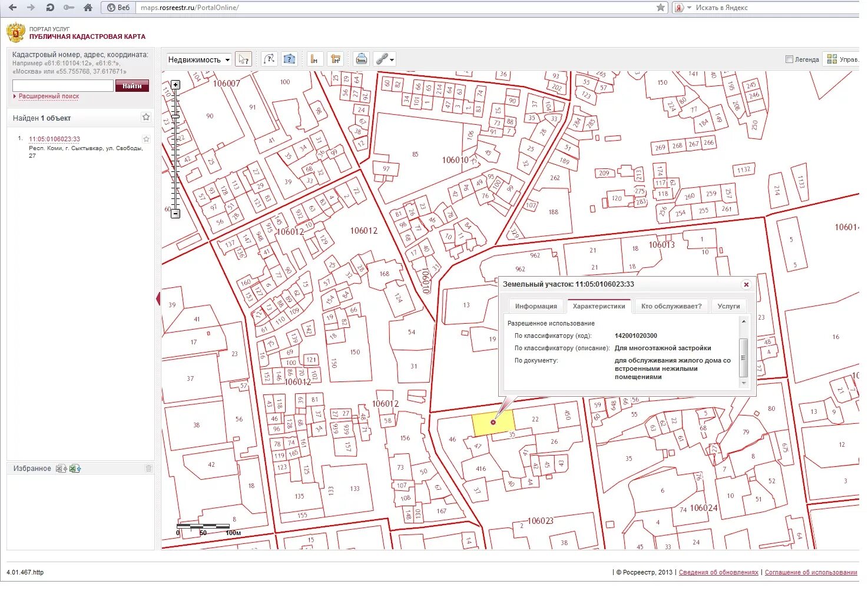
Task: Open Расширенный поиск advanced search
Action: coord(48,97)
